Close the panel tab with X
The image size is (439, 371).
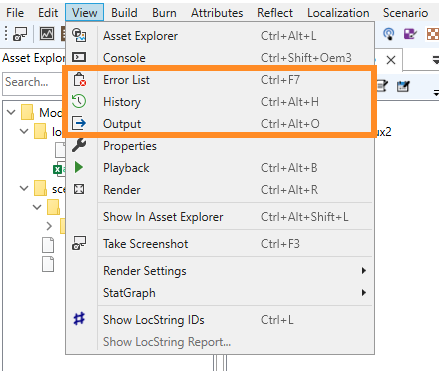pos(391,60)
